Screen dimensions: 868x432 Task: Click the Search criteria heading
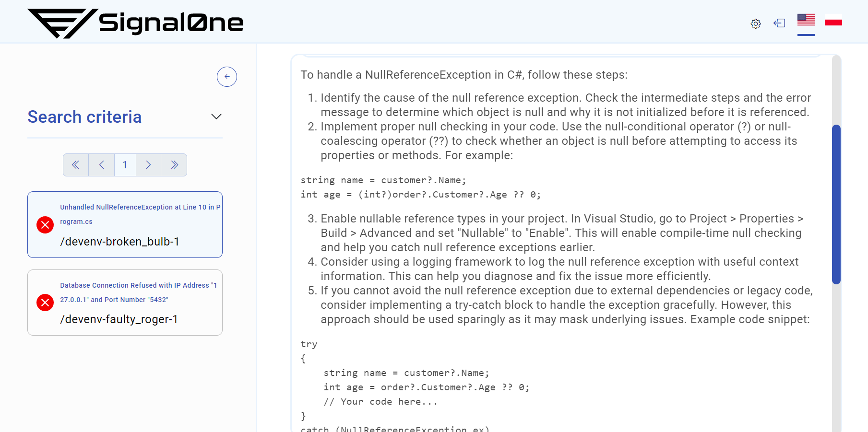[x=84, y=117]
